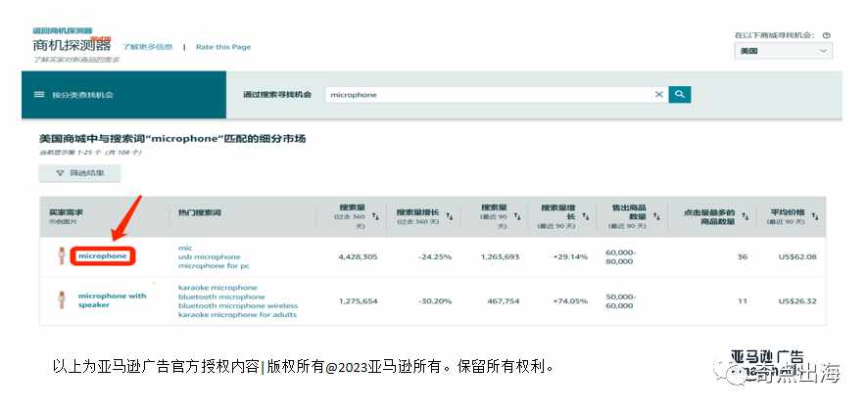The width and height of the screenshot is (868, 411).
Task: Click the microphone for pc search term
Action: pyautogui.click(x=214, y=265)
